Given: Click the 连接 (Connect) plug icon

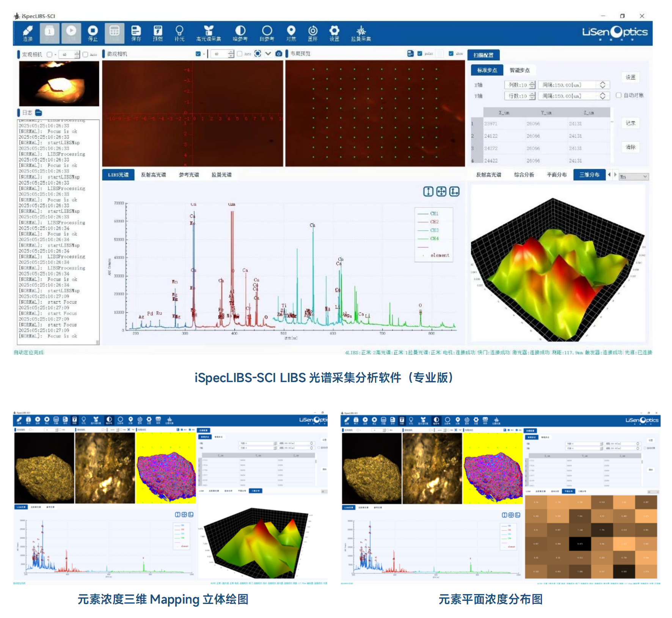Looking at the screenshot, I should (28, 33).
